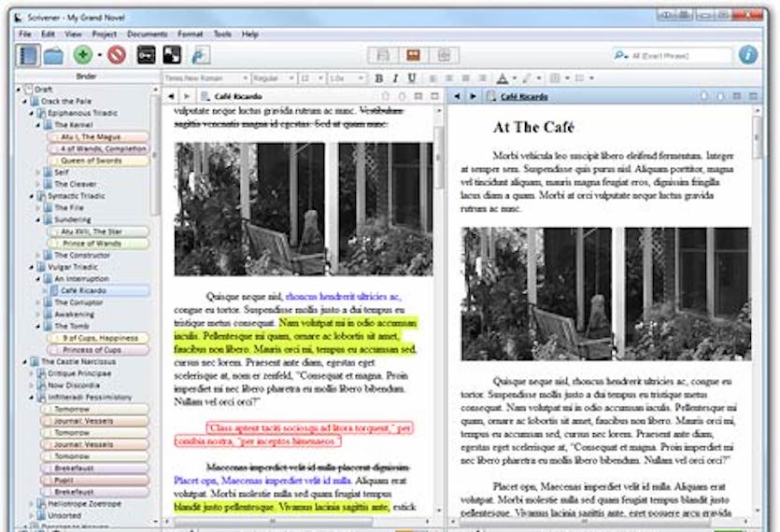
Task: Toggle bold formatting
Action: [379, 78]
